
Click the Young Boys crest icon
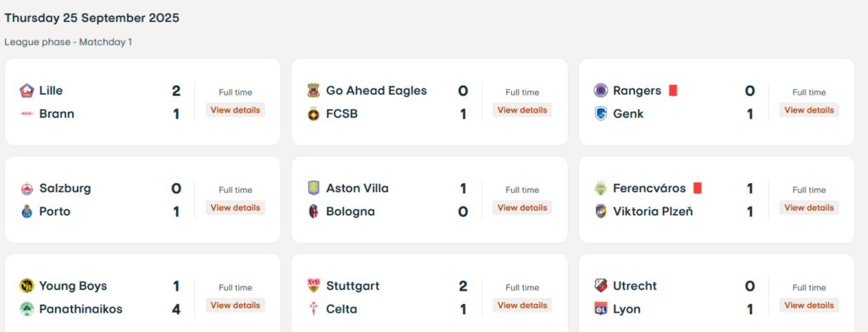coord(26,285)
